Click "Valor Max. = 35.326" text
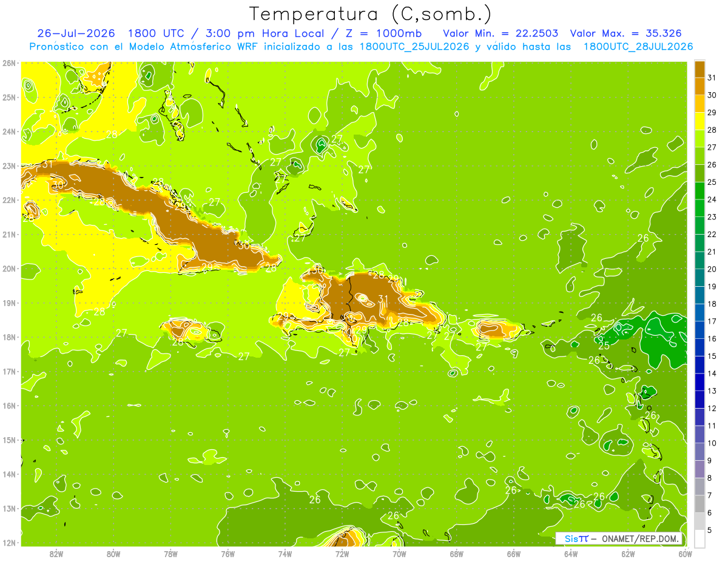728x562 pixels. pyautogui.click(x=625, y=33)
